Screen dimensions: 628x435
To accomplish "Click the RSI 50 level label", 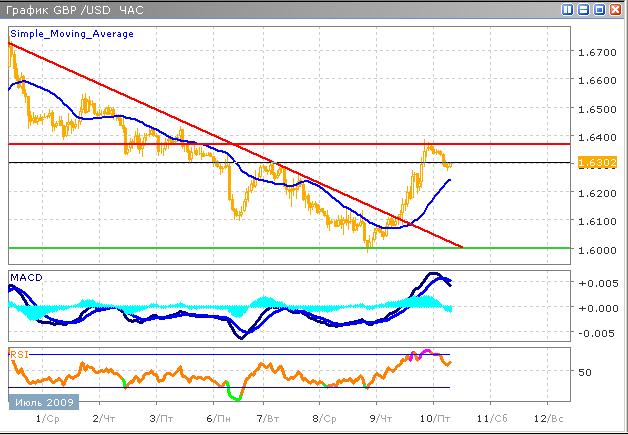I will coord(587,372).
